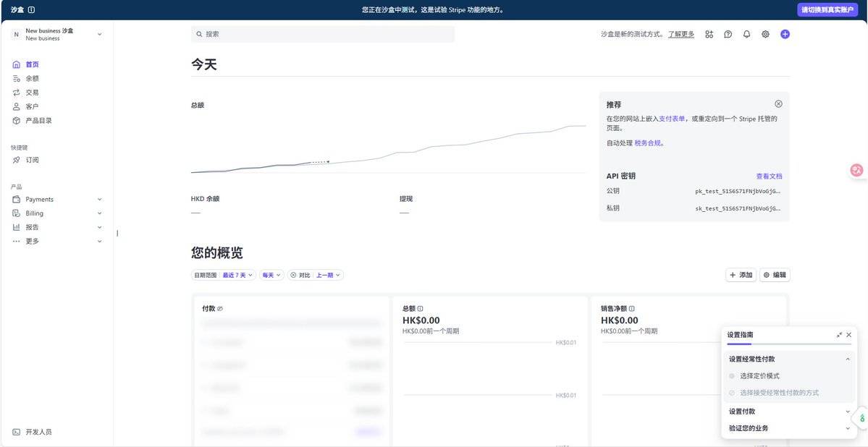Close the 设置指南 panel
This screenshot has height=447, width=868.
848,335
